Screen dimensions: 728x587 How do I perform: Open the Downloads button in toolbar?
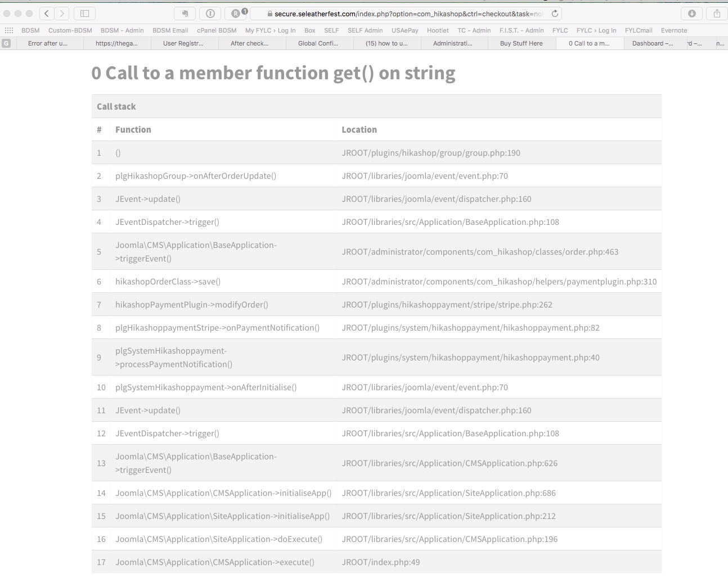click(x=691, y=13)
